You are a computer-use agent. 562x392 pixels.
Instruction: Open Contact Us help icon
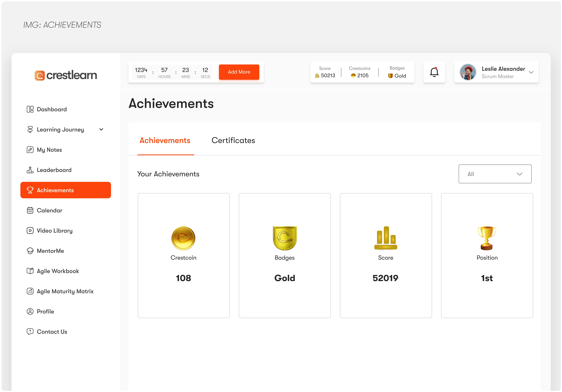coord(30,332)
